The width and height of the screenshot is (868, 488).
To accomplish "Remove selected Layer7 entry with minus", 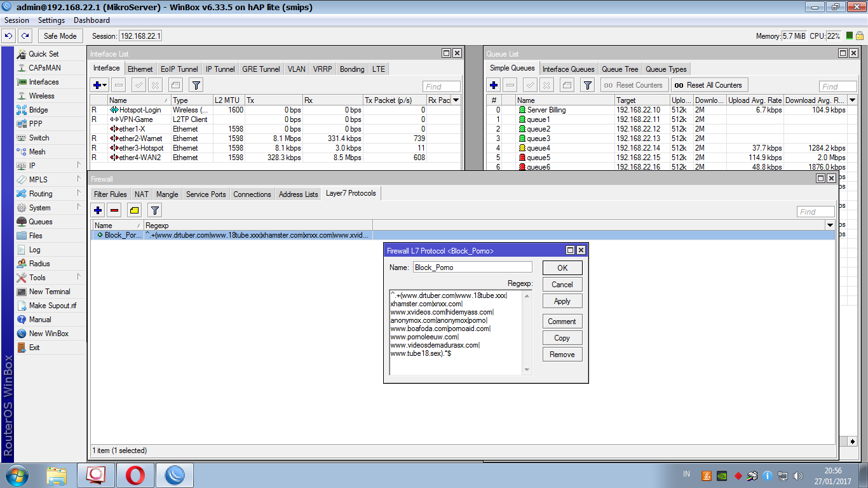I will [114, 210].
